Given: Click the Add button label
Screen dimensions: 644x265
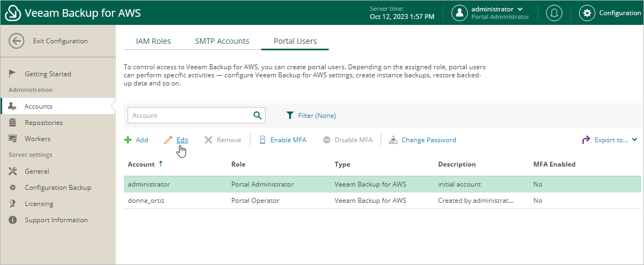Looking at the screenshot, I should pos(142,140).
